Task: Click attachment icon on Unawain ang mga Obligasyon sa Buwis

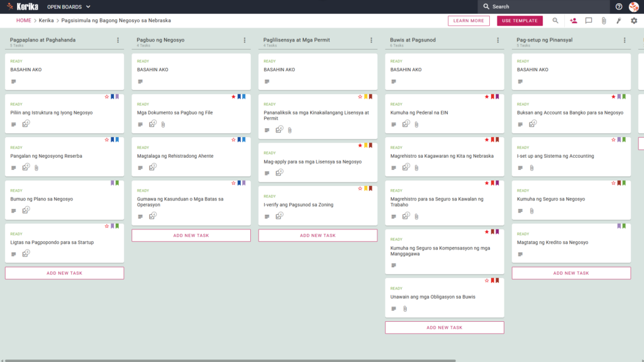Action: (405, 309)
